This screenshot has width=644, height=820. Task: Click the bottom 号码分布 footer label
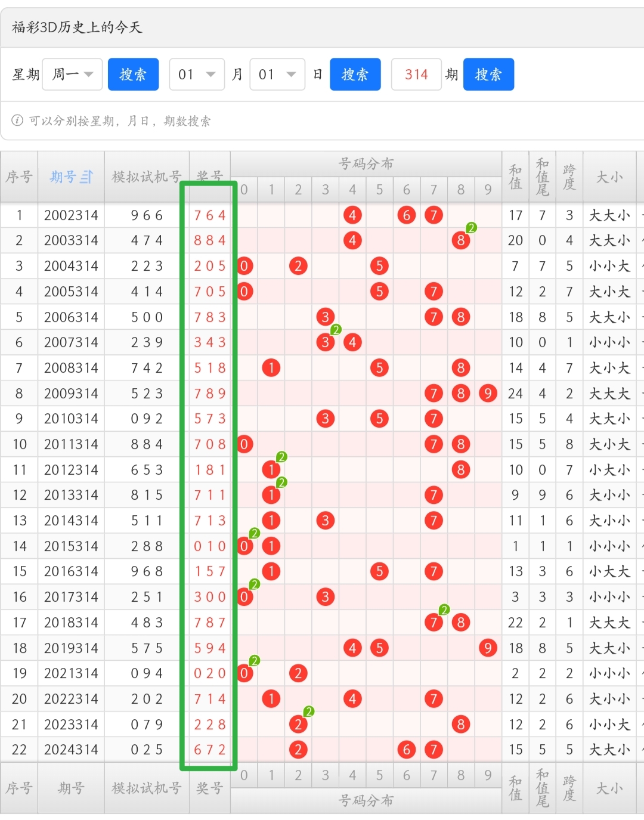tap(366, 801)
